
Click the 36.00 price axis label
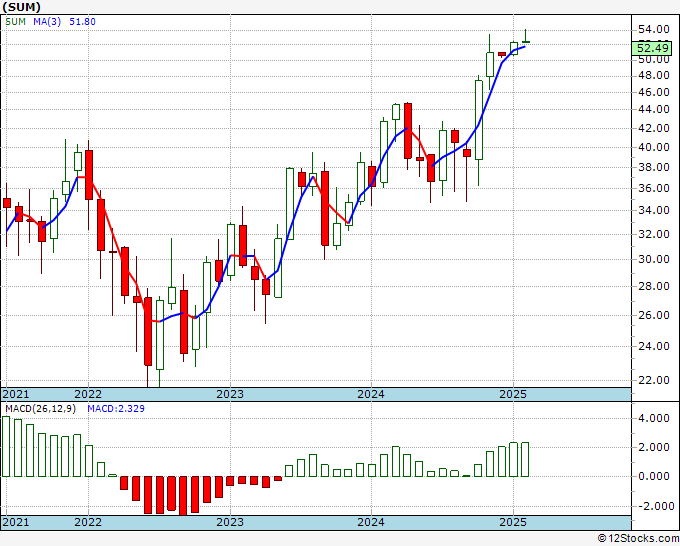654,188
